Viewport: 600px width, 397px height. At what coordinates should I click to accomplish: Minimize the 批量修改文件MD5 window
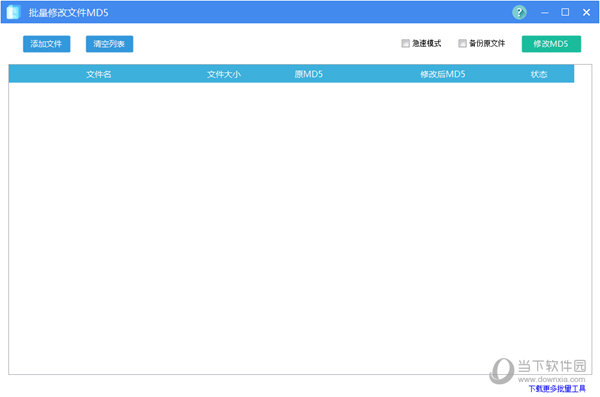click(545, 13)
